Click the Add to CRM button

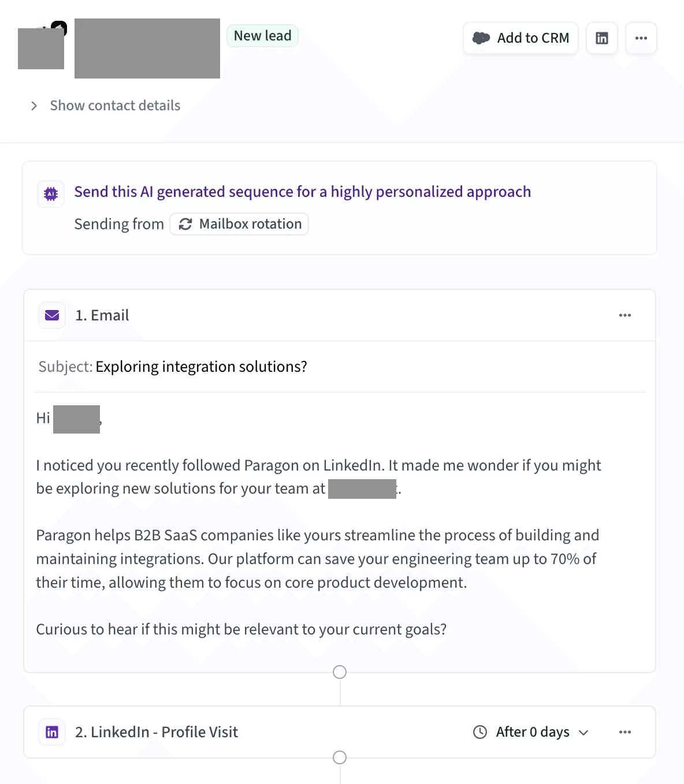click(x=521, y=38)
